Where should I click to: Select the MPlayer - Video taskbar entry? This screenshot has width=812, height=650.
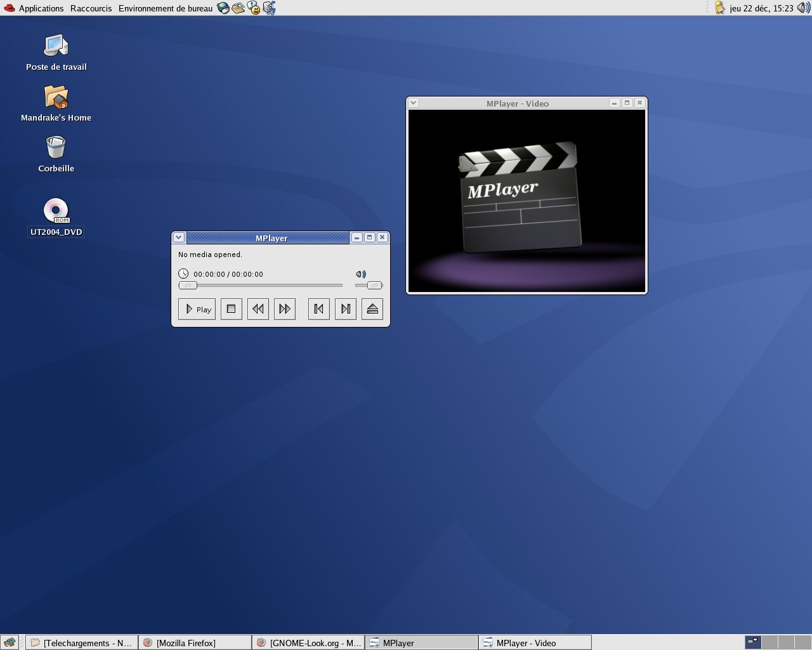[535, 642]
